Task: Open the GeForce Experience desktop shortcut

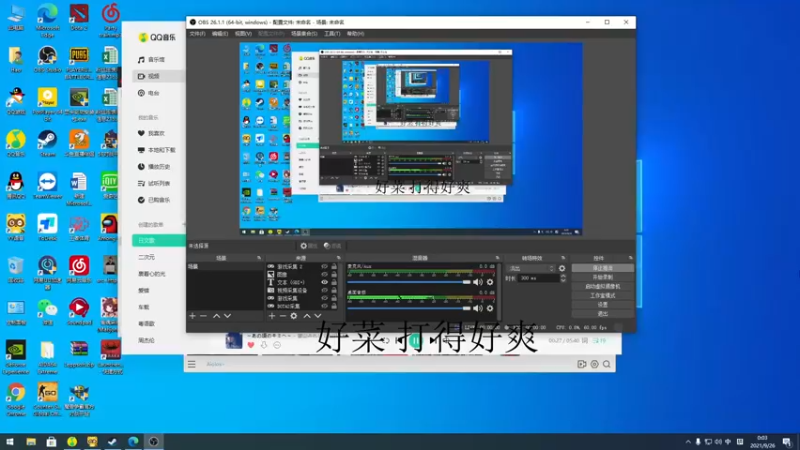Action: coord(16,358)
